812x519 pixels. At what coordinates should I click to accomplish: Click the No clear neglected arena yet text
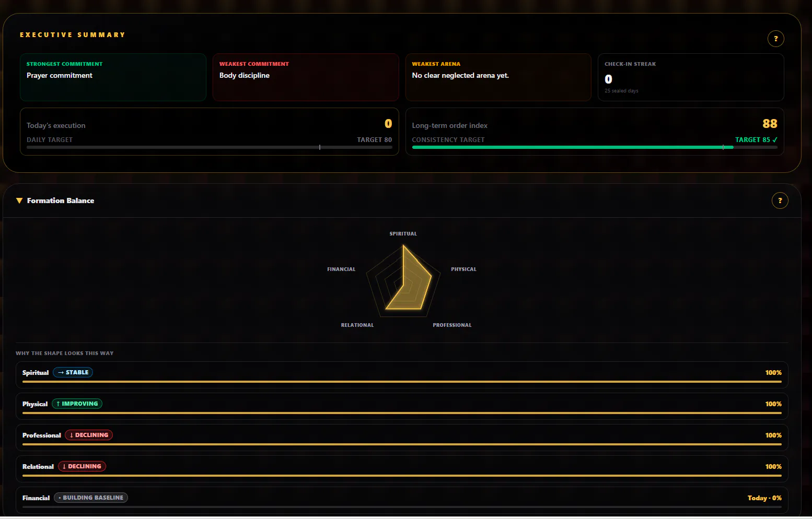pos(460,76)
